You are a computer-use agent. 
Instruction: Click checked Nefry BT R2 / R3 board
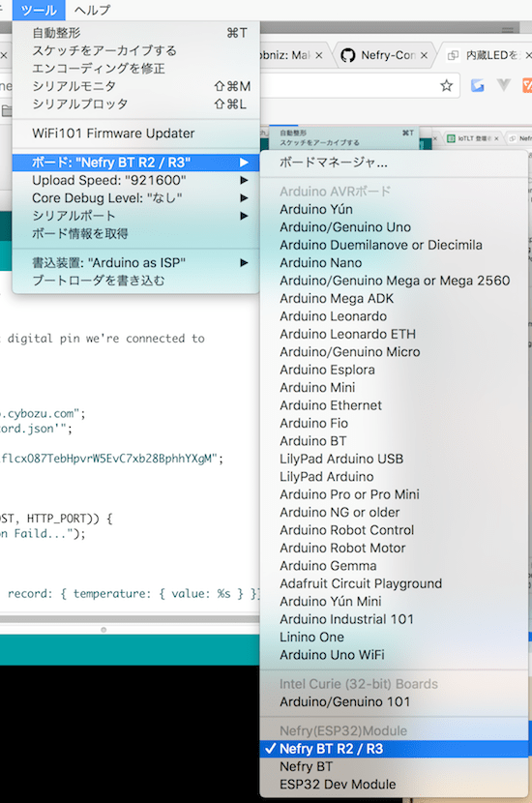click(394, 749)
